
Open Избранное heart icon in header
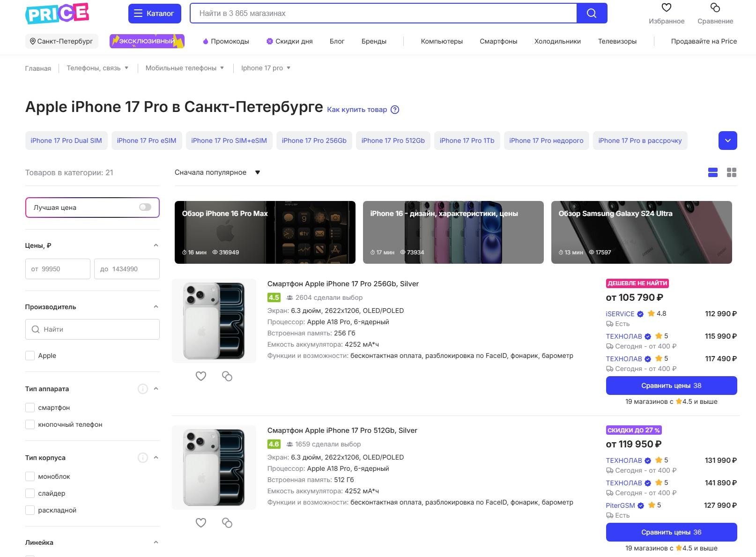pyautogui.click(x=666, y=8)
